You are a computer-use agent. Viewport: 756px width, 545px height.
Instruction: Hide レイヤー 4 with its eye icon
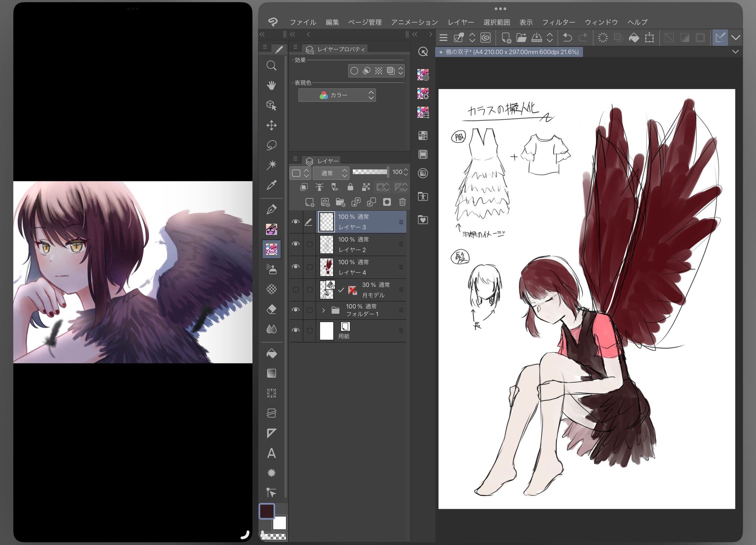pyautogui.click(x=295, y=266)
